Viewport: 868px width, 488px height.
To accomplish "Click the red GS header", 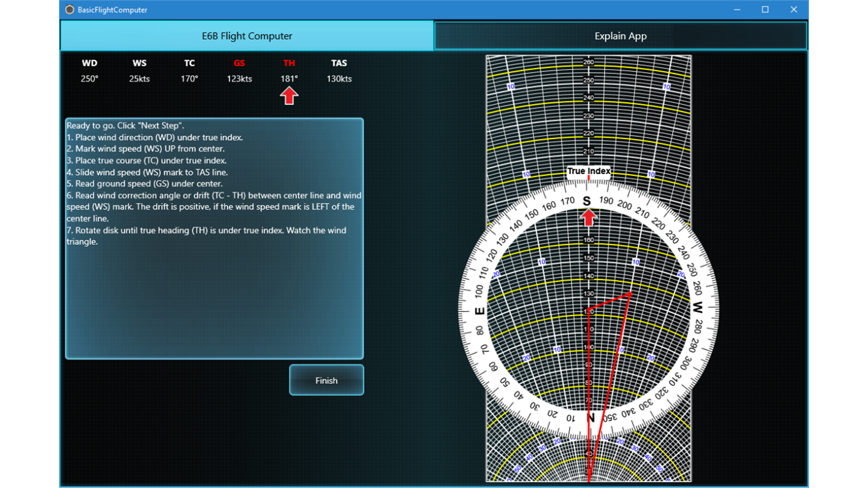I will 239,63.
